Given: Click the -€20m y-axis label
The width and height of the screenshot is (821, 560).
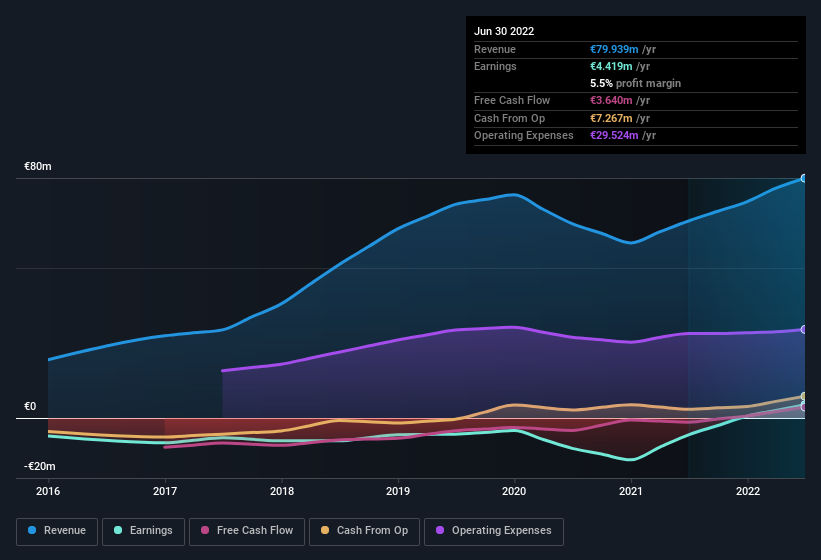Looking at the screenshot, I should 39,466.
